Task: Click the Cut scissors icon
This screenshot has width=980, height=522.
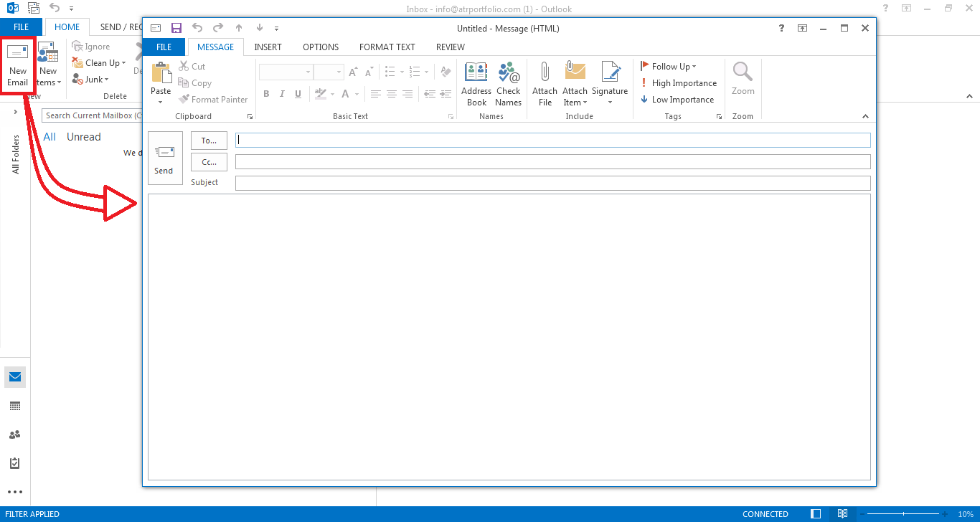Action: tap(183, 66)
